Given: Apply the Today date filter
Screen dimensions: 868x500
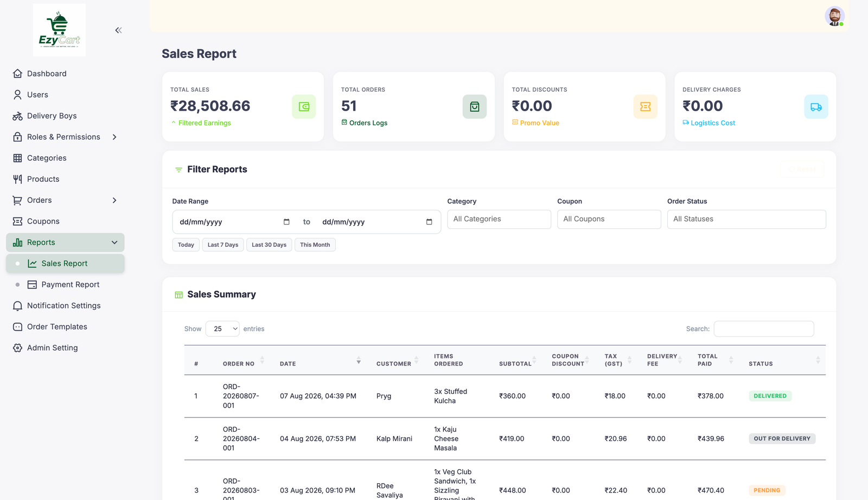Looking at the screenshot, I should point(186,245).
